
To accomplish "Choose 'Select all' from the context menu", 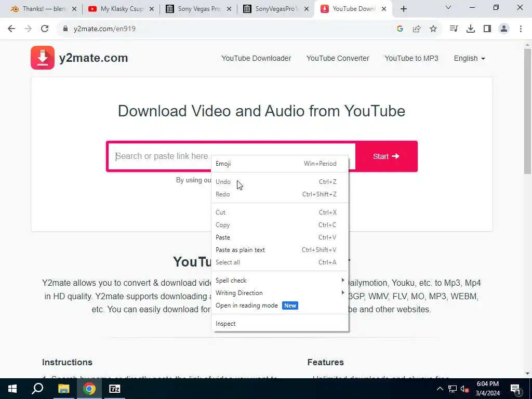I will [280, 262].
